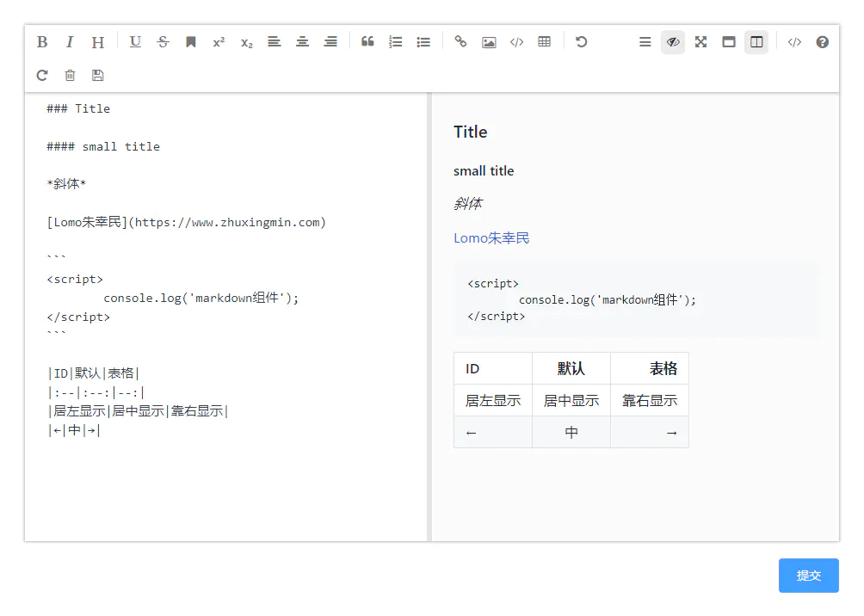Save content with the floppy disk icon
The width and height of the screenshot is (864, 616).
click(x=97, y=76)
